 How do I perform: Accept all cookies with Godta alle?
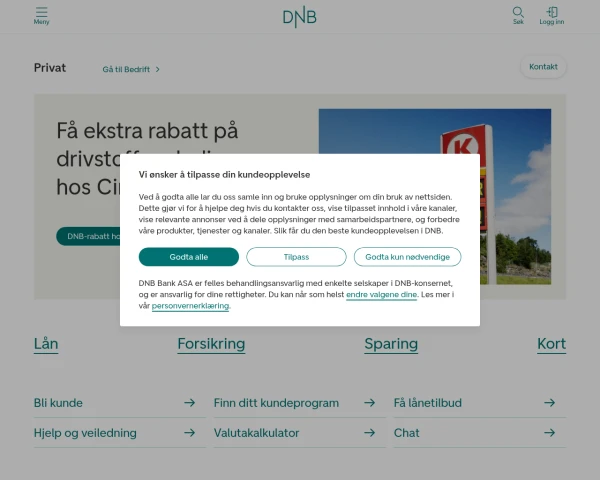pos(189,257)
